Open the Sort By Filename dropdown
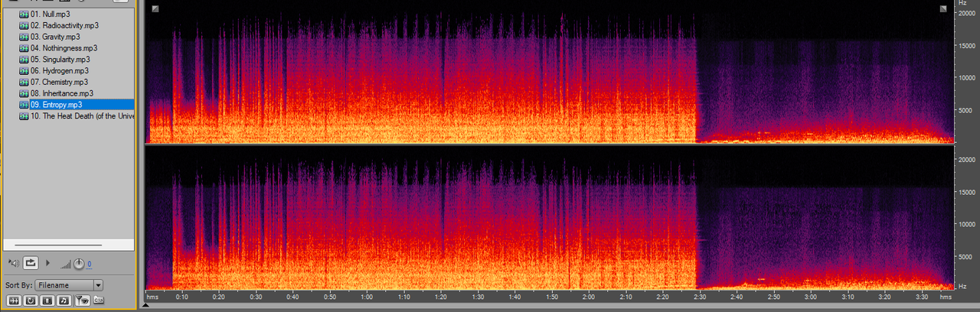980x312 pixels. tap(70, 285)
